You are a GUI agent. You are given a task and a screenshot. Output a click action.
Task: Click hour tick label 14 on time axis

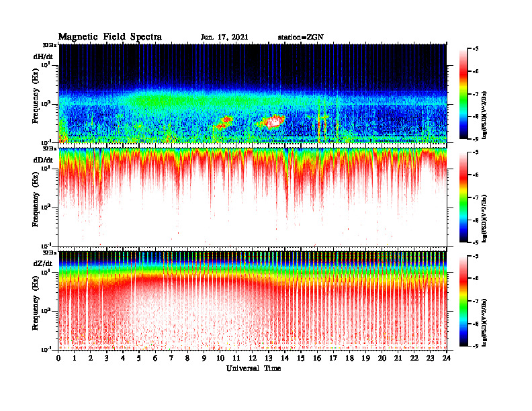[x=285, y=359]
